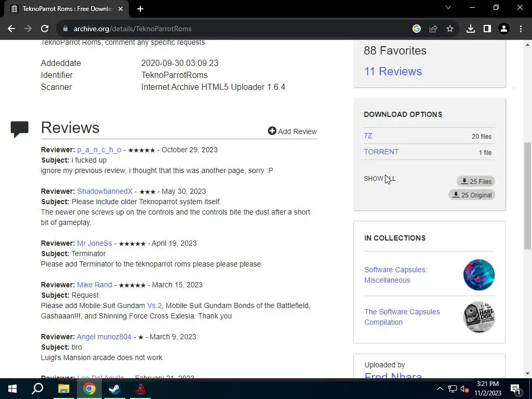The height and width of the screenshot is (399, 532).
Task: Open reviewer Mike Rand profile
Action: [95, 285]
